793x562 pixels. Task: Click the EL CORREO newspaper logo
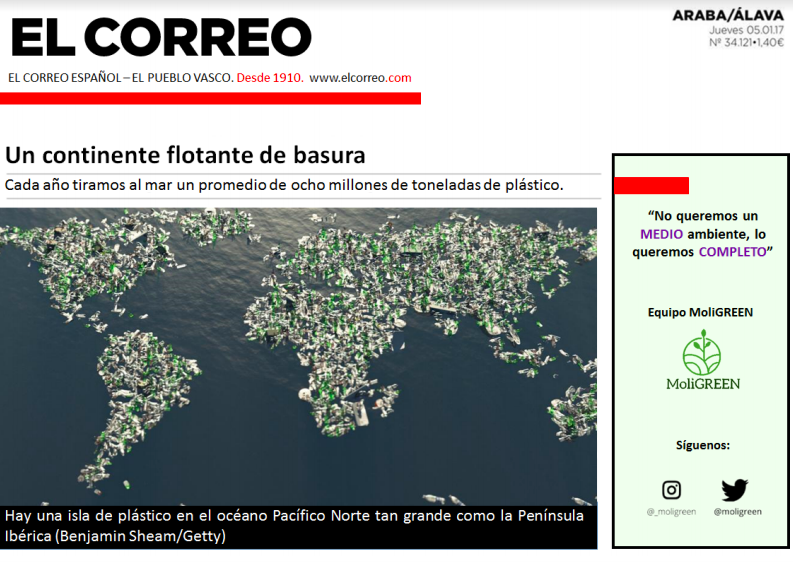[161, 37]
